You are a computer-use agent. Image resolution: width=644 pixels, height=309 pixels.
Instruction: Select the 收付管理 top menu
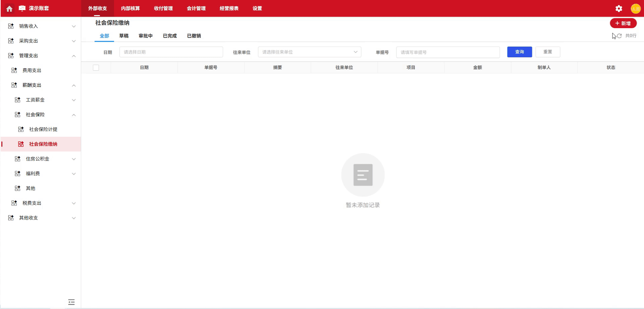(x=163, y=8)
